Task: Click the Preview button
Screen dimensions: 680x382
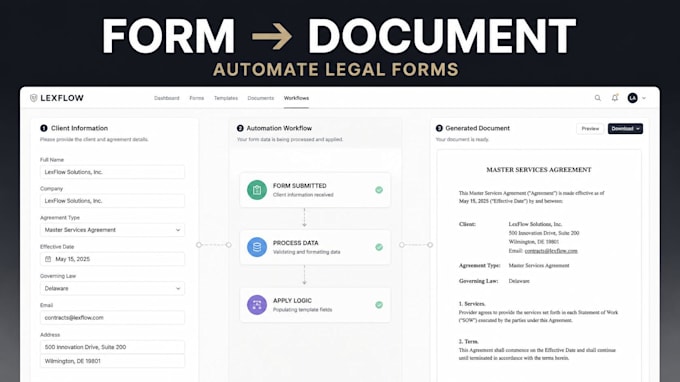Action: pos(590,128)
